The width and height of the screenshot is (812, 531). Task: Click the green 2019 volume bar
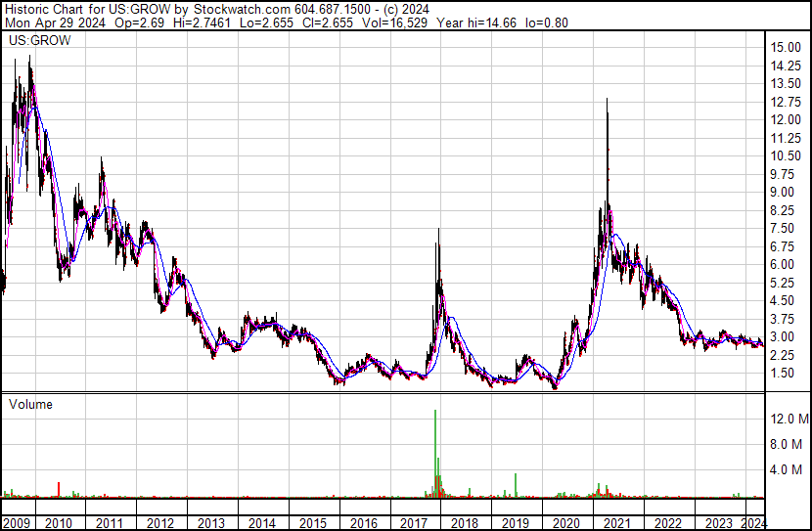(516, 485)
